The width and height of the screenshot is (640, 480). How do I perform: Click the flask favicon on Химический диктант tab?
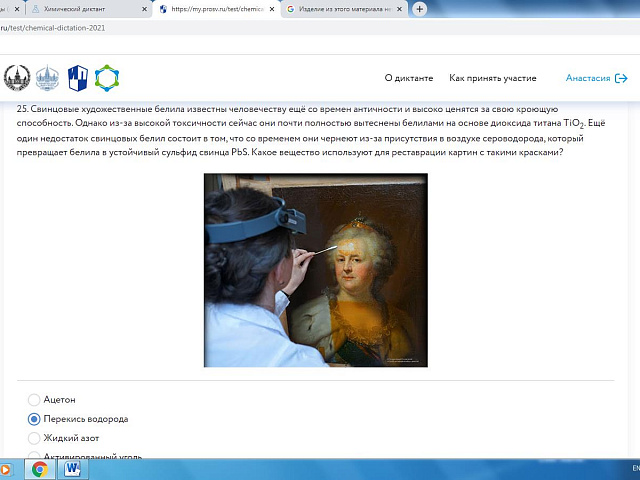click(x=36, y=9)
